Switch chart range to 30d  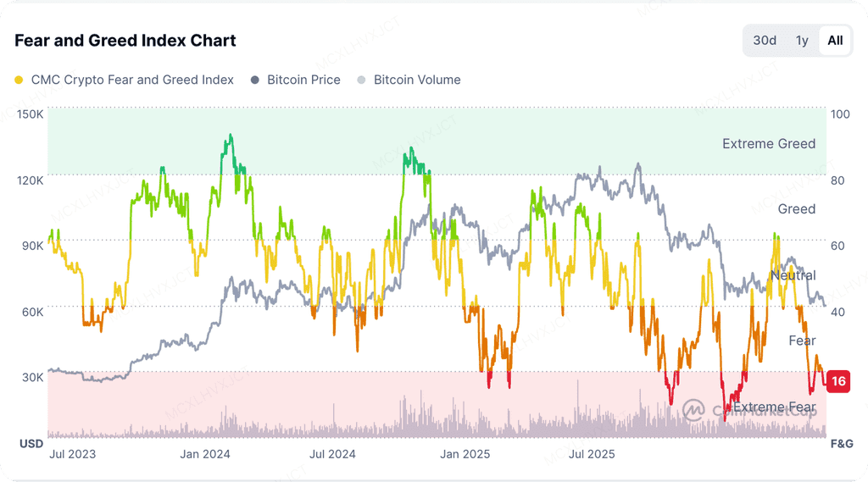tap(765, 41)
